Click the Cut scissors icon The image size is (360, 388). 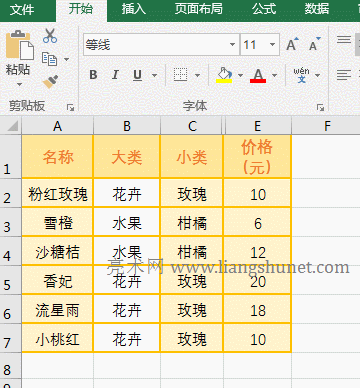pyautogui.click(x=50, y=36)
